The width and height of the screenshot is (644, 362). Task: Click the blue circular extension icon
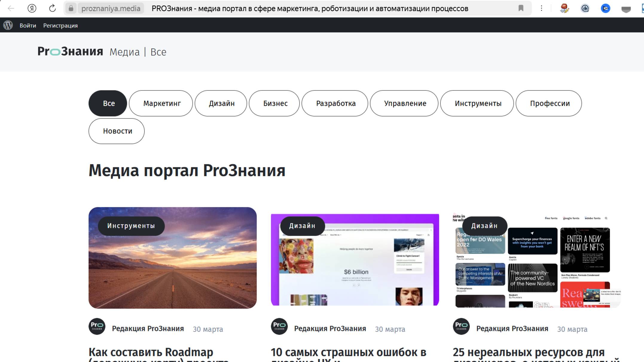(605, 8)
